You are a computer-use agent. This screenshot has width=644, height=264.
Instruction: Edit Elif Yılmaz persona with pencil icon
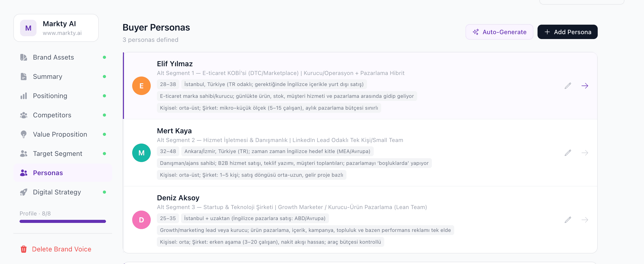point(568,86)
